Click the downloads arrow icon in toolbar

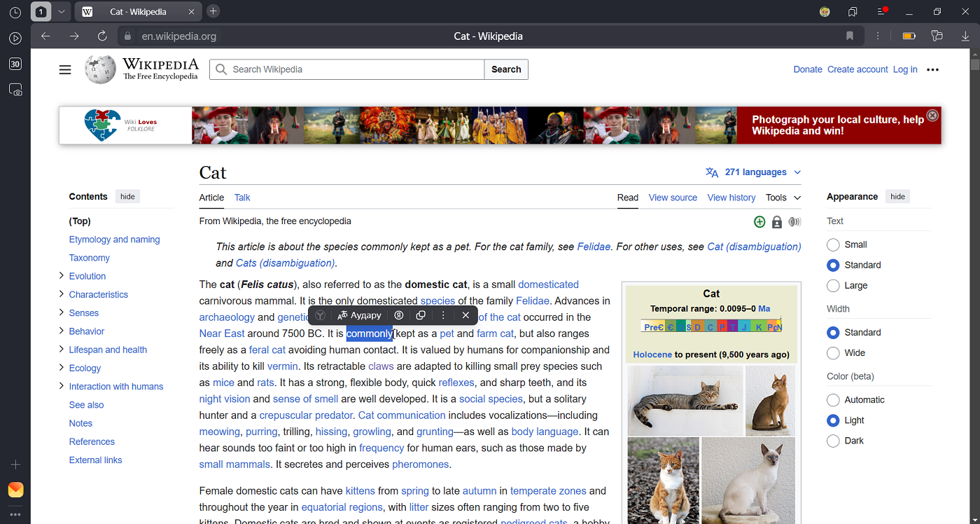(965, 36)
